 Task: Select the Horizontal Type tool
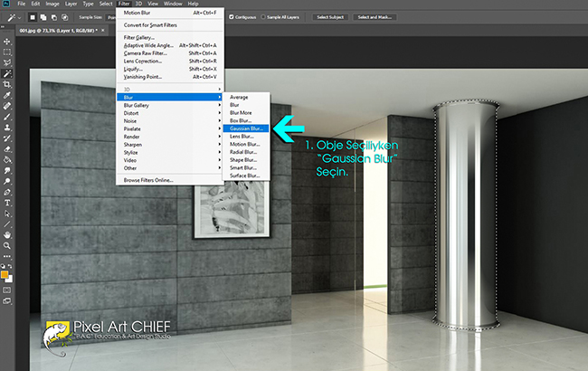tap(7, 202)
